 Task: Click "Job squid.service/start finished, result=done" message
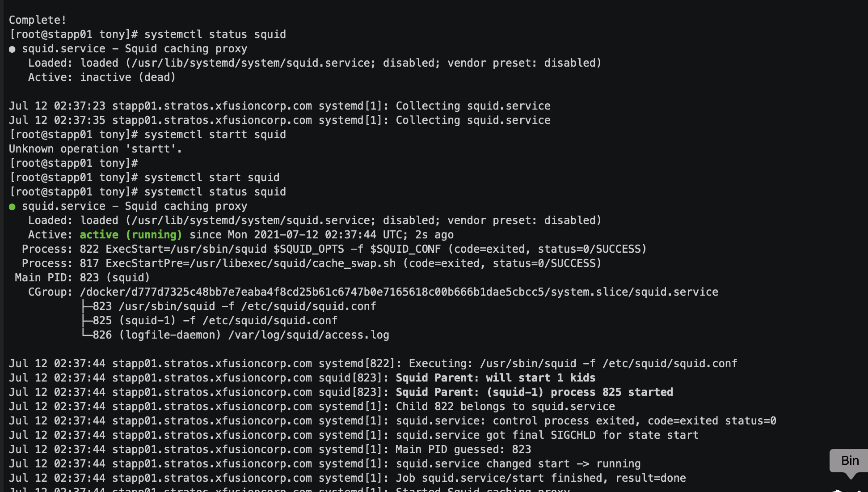[x=540, y=478]
